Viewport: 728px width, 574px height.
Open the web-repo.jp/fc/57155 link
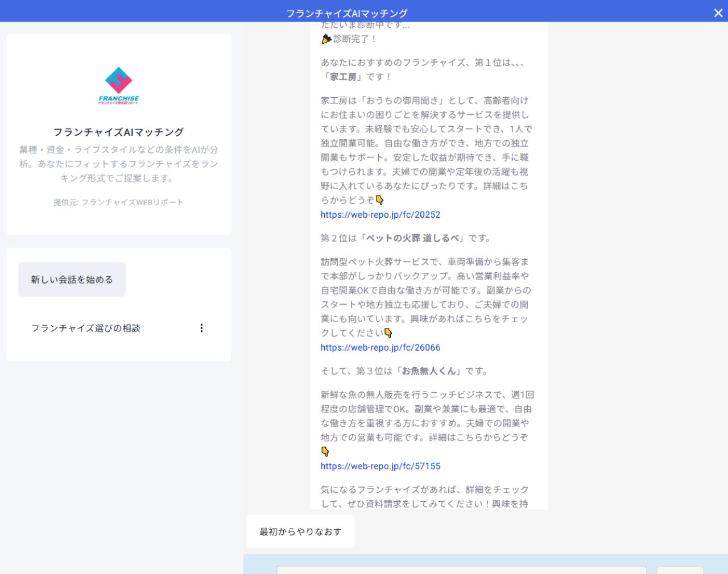[380, 467]
